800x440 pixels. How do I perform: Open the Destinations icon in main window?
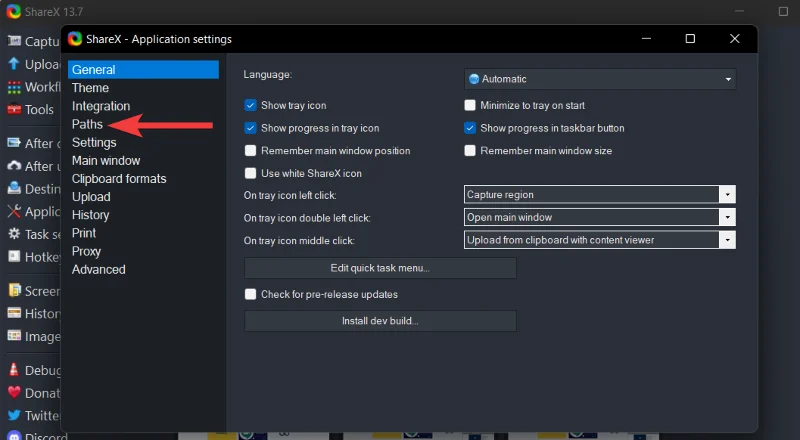14,188
